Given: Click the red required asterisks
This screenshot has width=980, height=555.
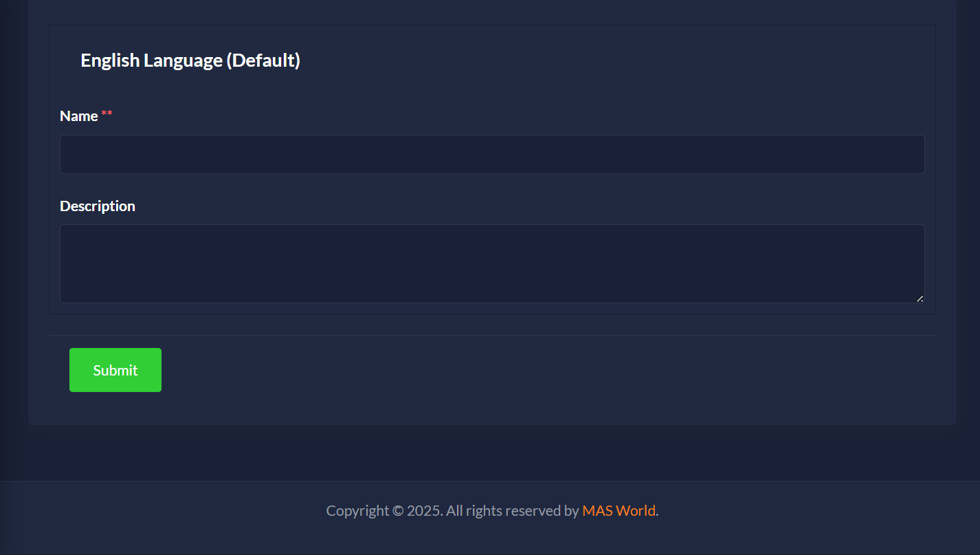Looking at the screenshot, I should point(107,113).
